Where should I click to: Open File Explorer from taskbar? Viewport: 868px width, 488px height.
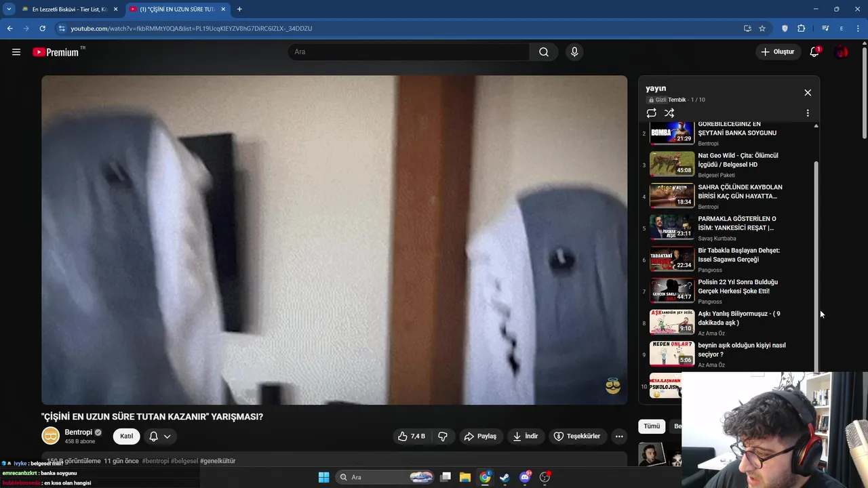click(x=465, y=477)
